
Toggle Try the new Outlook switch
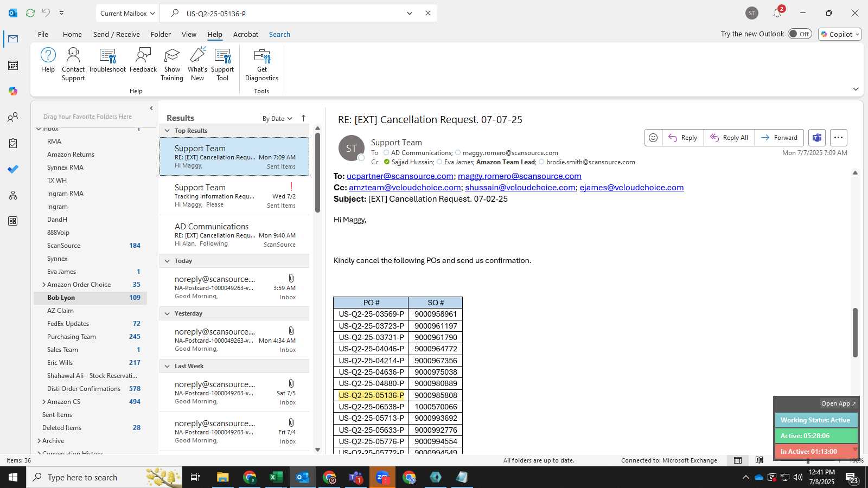[800, 34]
